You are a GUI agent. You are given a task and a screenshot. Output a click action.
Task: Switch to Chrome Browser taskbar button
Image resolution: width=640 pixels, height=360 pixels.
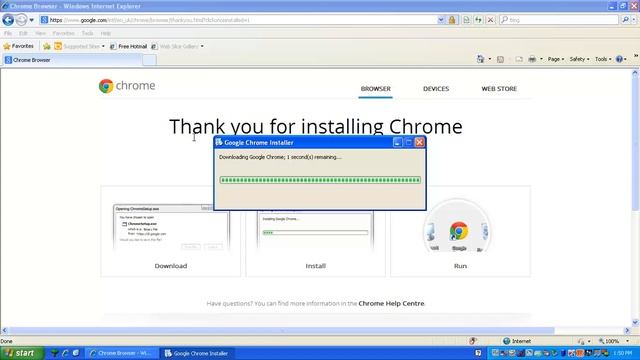pyautogui.click(x=121, y=353)
